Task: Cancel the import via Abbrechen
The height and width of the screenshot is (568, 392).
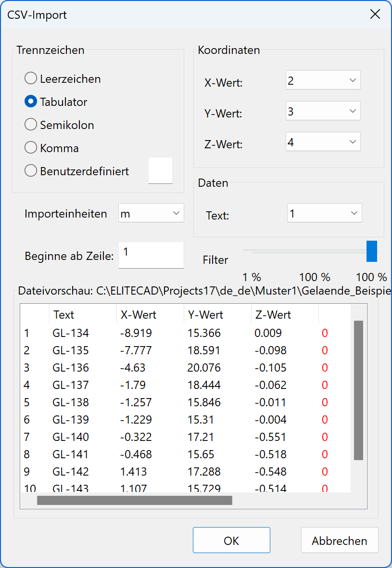Action: (x=340, y=540)
